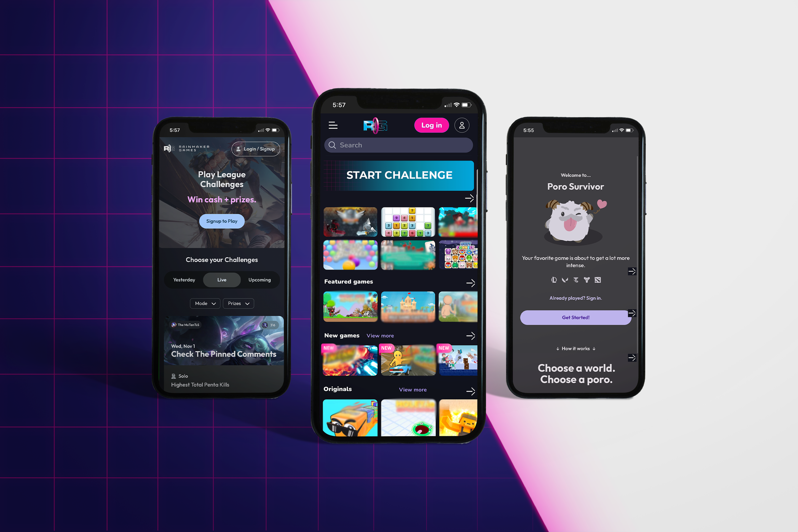This screenshot has height=532, width=798.
Task: Click the Signup to Play button
Action: tap(222, 221)
